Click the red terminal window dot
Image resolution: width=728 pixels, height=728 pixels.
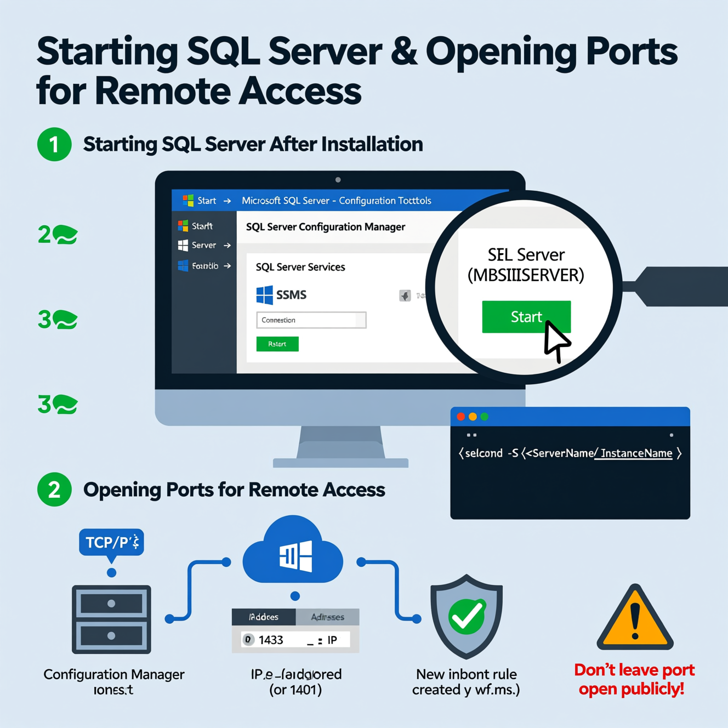tap(461, 417)
